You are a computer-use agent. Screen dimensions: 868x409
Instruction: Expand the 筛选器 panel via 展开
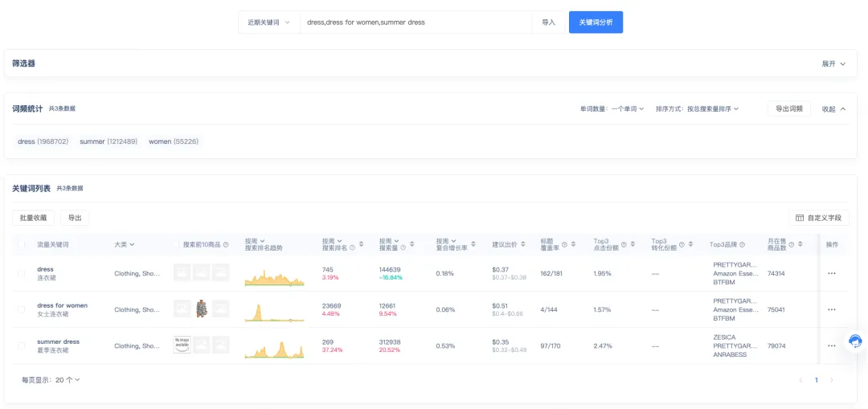pos(833,63)
